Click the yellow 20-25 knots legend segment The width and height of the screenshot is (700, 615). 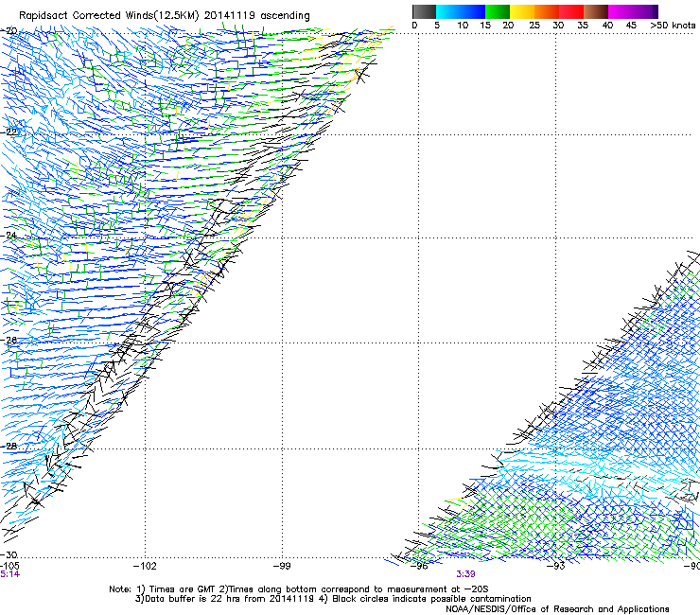point(522,11)
